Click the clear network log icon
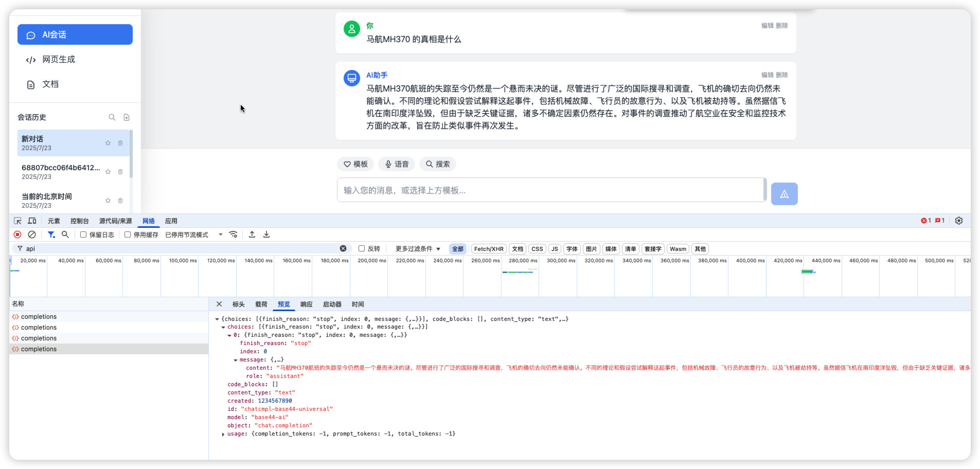Viewport: 980px width, 469px height. (32, 234)
